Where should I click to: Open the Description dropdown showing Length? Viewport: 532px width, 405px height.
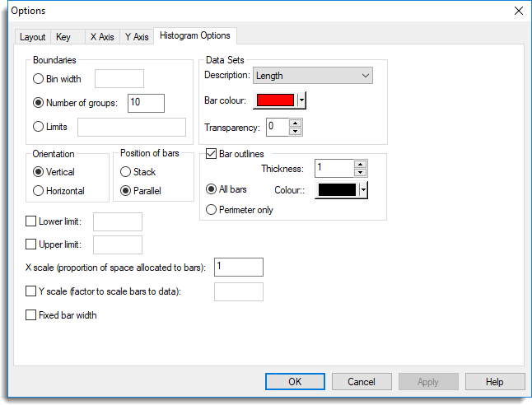[x=313, y=76]
